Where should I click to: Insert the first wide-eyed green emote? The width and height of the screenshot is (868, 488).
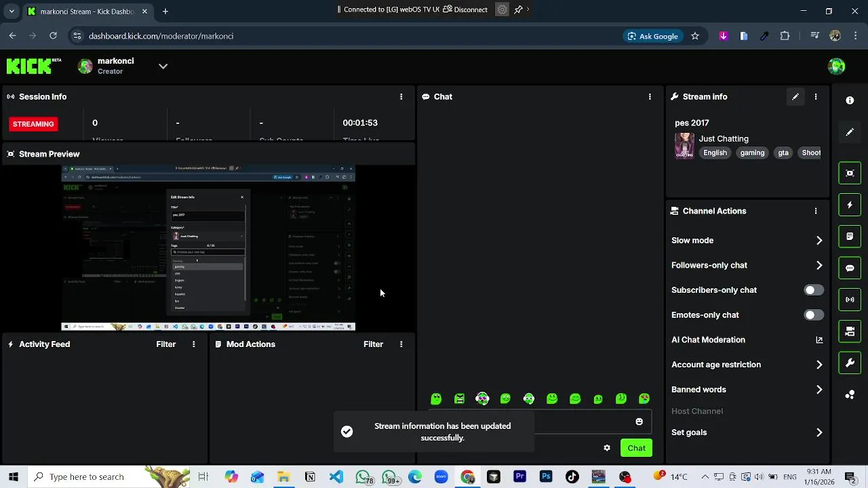pyautogui.click(x=436, y=399)
